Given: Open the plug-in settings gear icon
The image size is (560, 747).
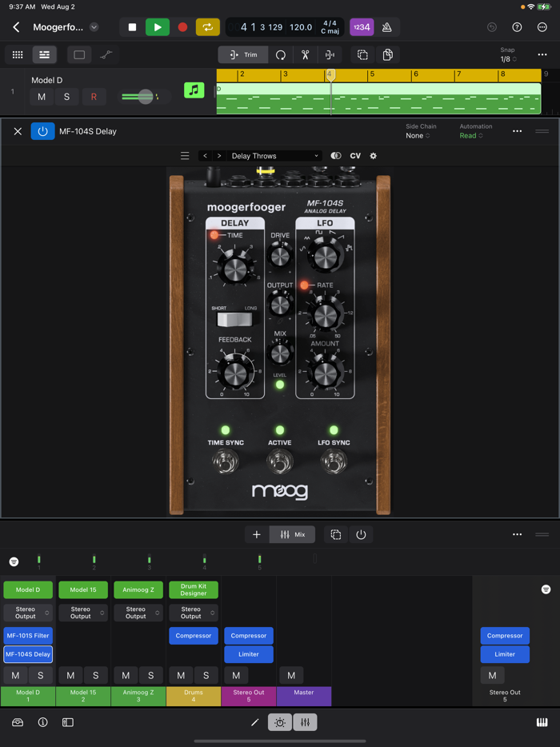Looking at the screenshot, I should (373, 156).
